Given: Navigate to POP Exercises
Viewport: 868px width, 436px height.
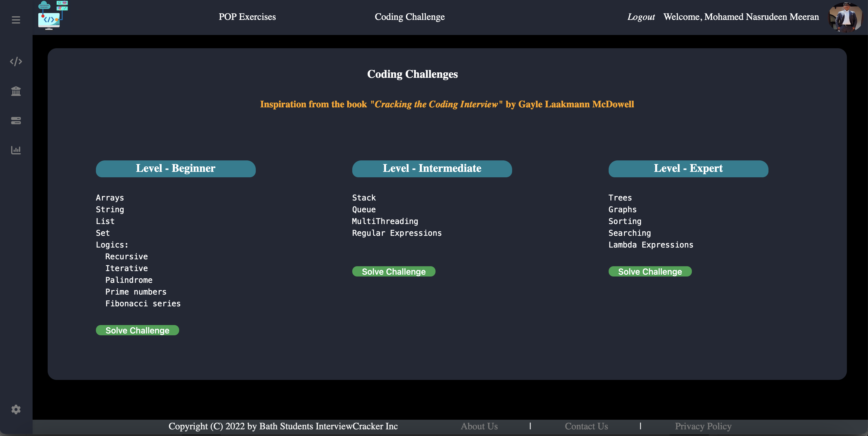Looking at the screenshot, I should [247, 17].
